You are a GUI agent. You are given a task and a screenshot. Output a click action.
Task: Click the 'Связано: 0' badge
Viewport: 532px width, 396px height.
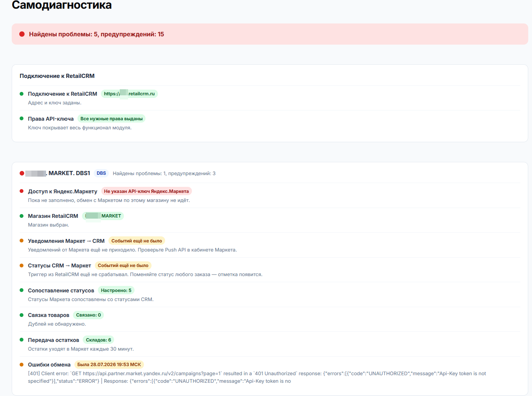click(88, 315)
